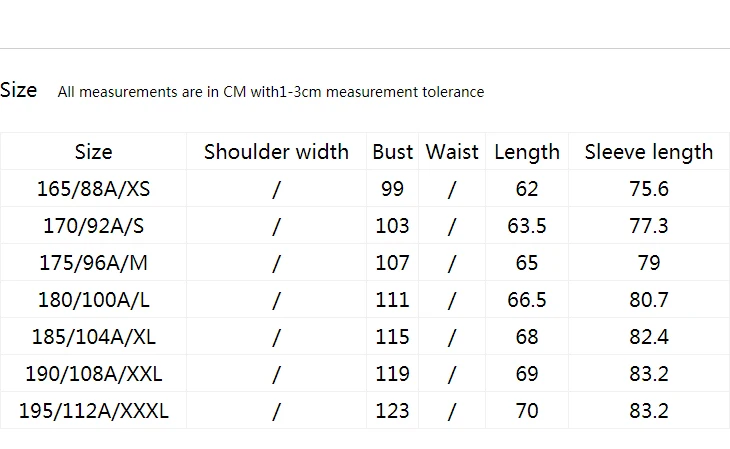The width and height of the screenshot is (730, 449).
Task: Click the 190/108A/XXL size cell
Action: (94, 374)
